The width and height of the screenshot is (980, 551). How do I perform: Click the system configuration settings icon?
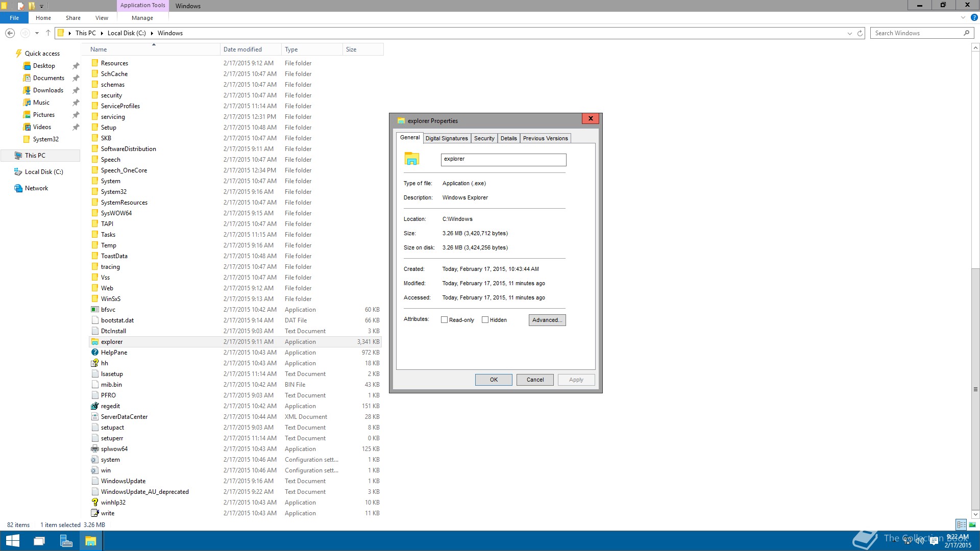click(x=95, y=460)
